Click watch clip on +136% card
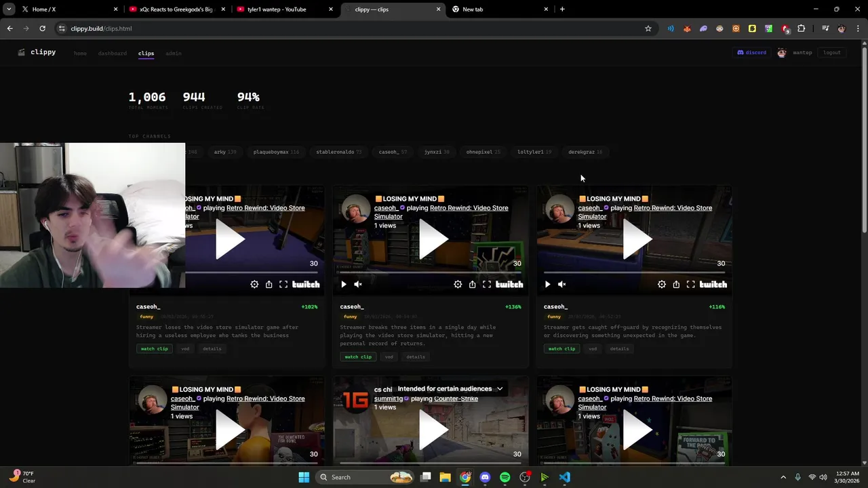Image resolution: width=868 pixels, height=488 pixels. click(358, 357)
